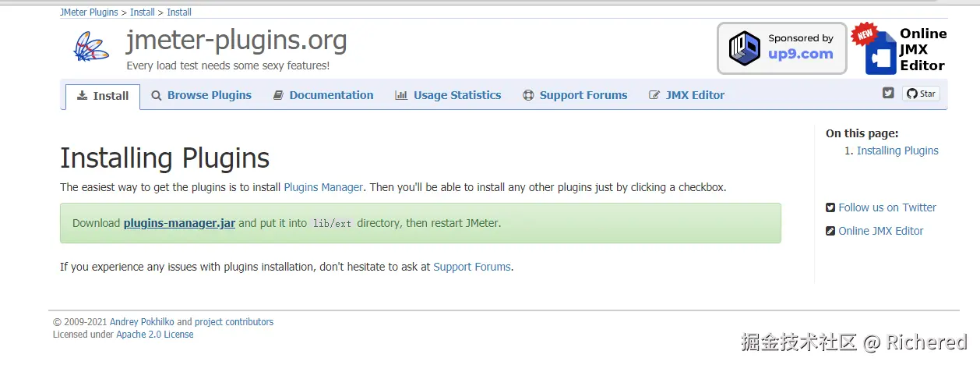This screenshot has height=365, width=980.
Task: Click the lifebuoy icon beside Support Forums
Action: coord(528,95)
